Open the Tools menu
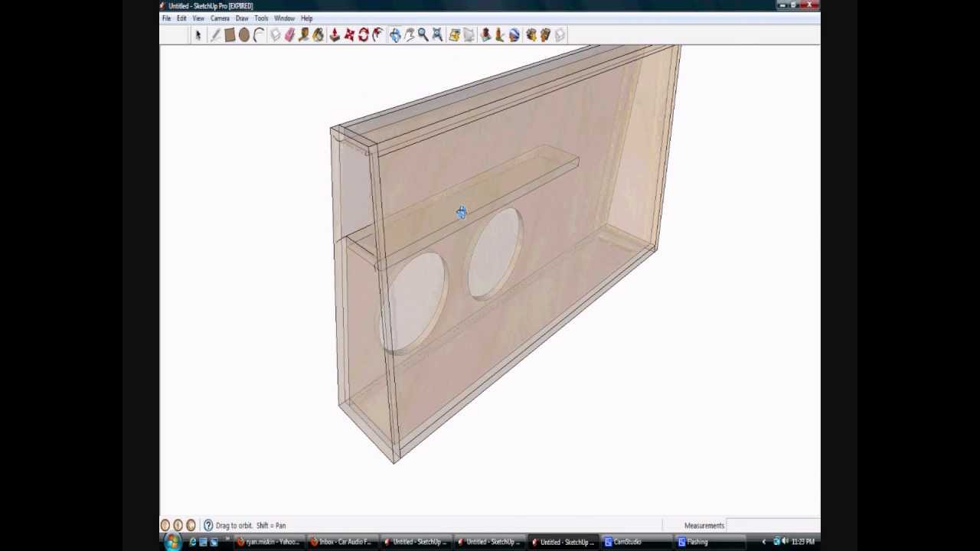The image size is (980, 551). tap(261, 18)
